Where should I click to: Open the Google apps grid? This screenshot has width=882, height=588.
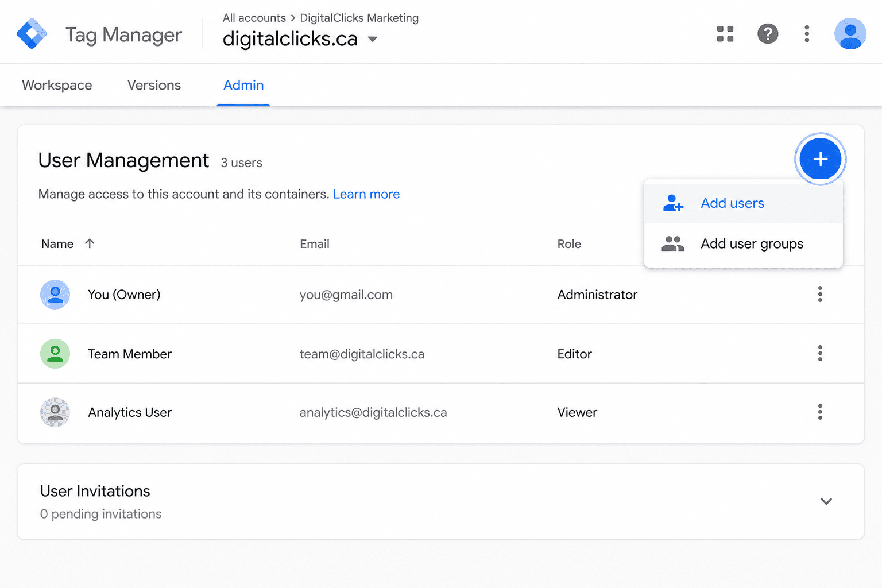(725, 34)
